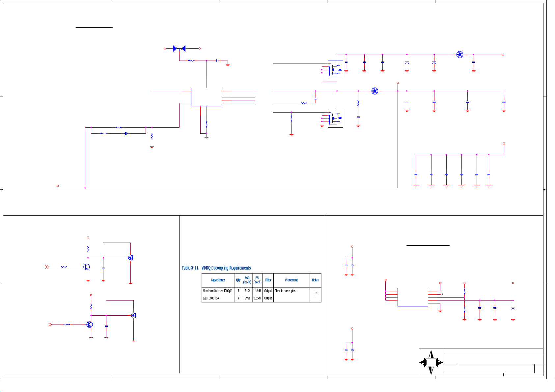
Task: Click the quantity '3' cell
Action: coord(238,291)
